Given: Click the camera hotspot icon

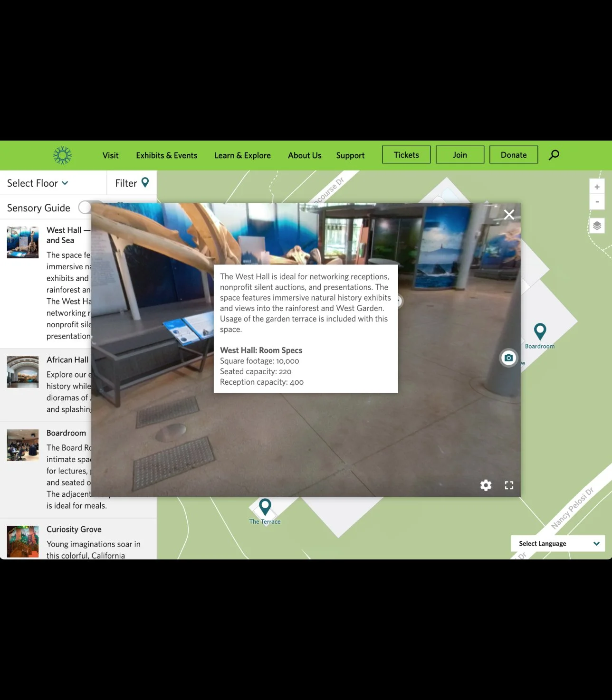Looking at the screenshot, I should point(508,358).
